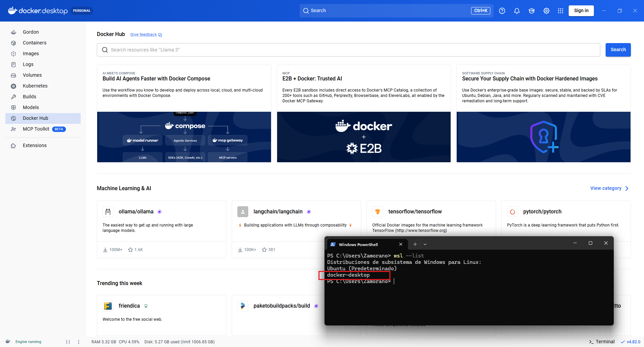Click the Logs sidebar icon
644x347 pixels.
point(13,64)
